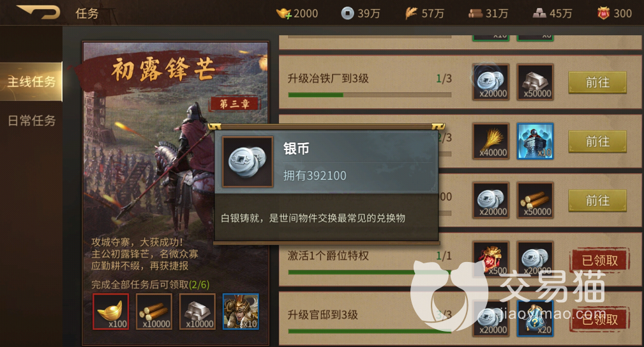Tap the wood resource counter 31万
The width and height of the screenshot is (644, 347).
coord(488,13)
